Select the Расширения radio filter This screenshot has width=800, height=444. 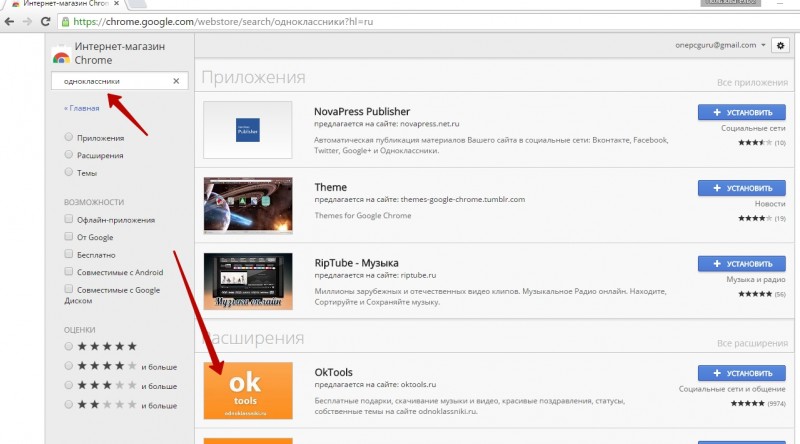(x=68, y=154)
